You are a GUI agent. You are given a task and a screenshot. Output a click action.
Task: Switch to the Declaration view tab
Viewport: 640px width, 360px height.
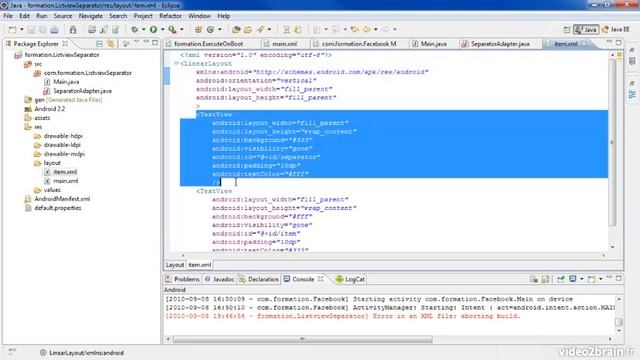pos(259,279)
